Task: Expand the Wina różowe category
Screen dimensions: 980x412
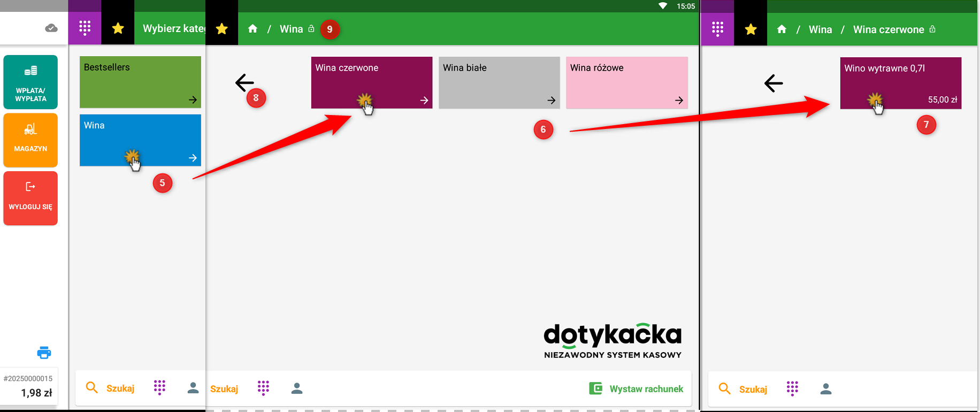Action: (x=626, y=82)
